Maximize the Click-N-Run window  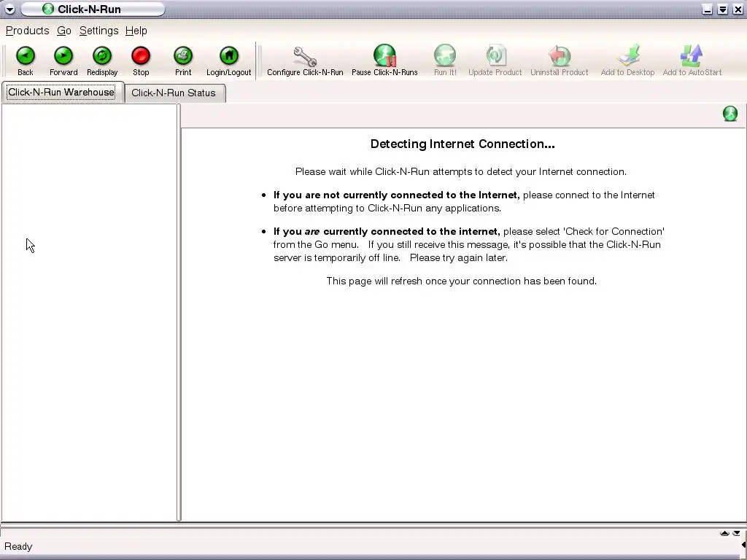723,9
